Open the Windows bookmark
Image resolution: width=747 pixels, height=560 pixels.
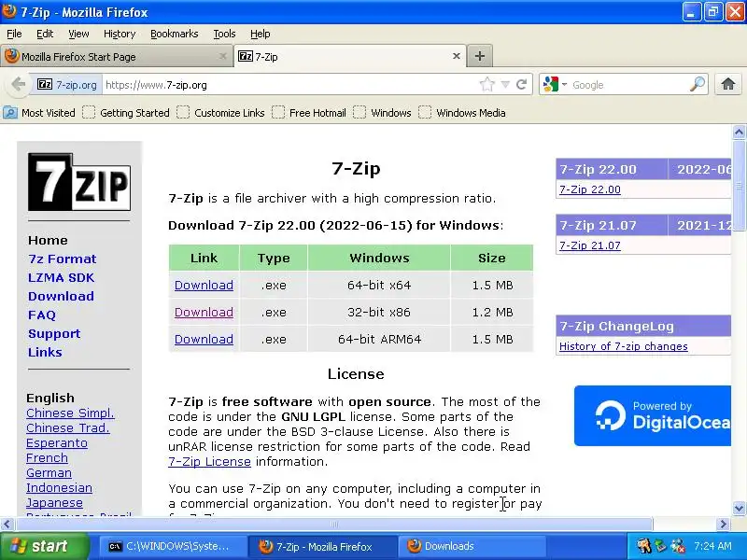[382, 113]
